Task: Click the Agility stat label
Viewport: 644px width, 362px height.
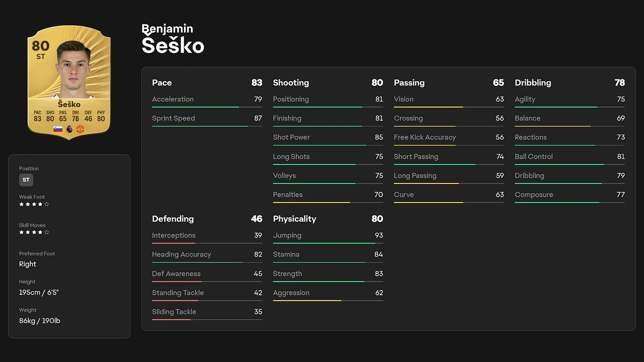Action: tap(525, 99)
